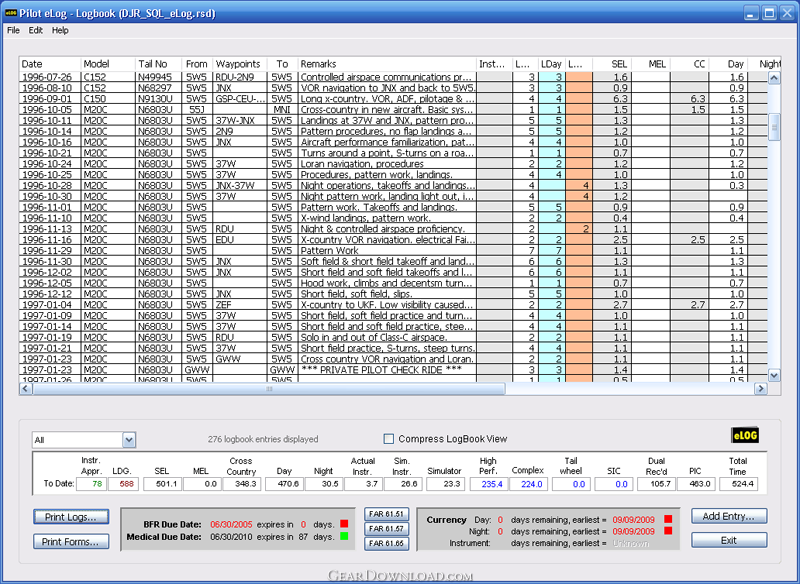The height and width of the screenshot is (584, 800).
Task: Click the red Day currency indicator
Action: click(x=668, y=519)
